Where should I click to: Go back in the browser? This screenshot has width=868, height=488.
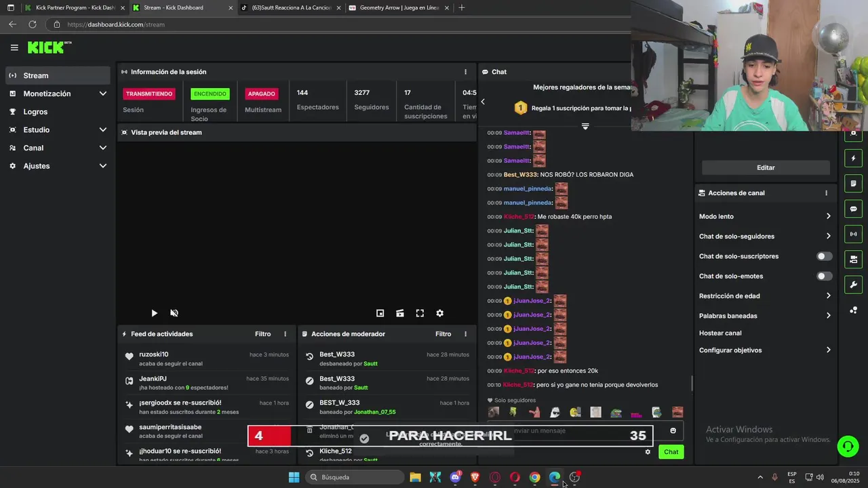click(x=12, y=24)
